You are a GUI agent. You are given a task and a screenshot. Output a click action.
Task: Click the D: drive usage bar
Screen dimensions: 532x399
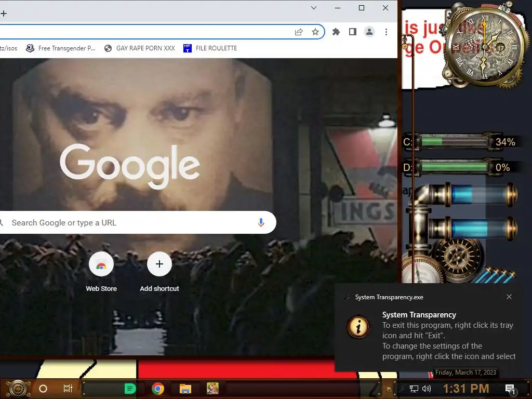click(454, 167)
